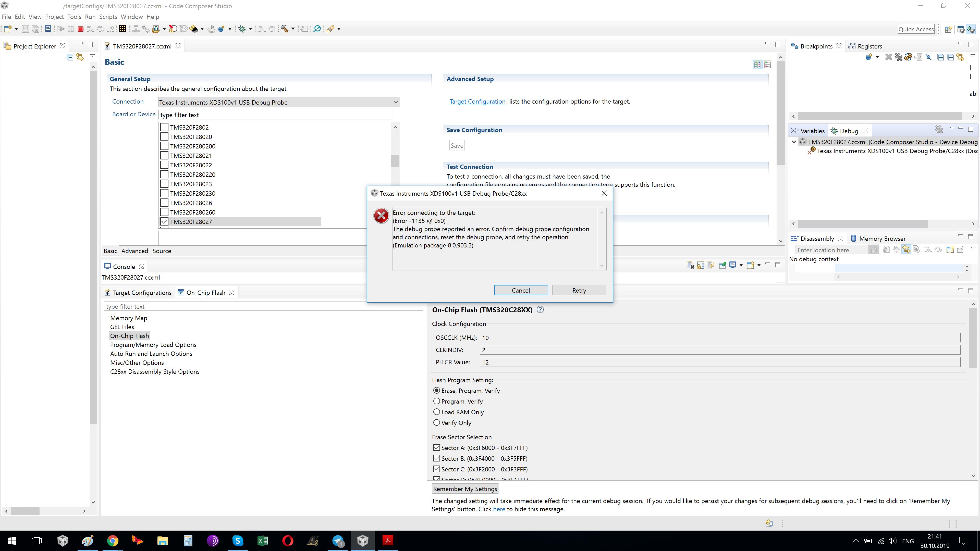The height and width of the screenshot is (551, 980).
Task: Open the console monitor toolbar icon
Action: [x=48, y=29]
